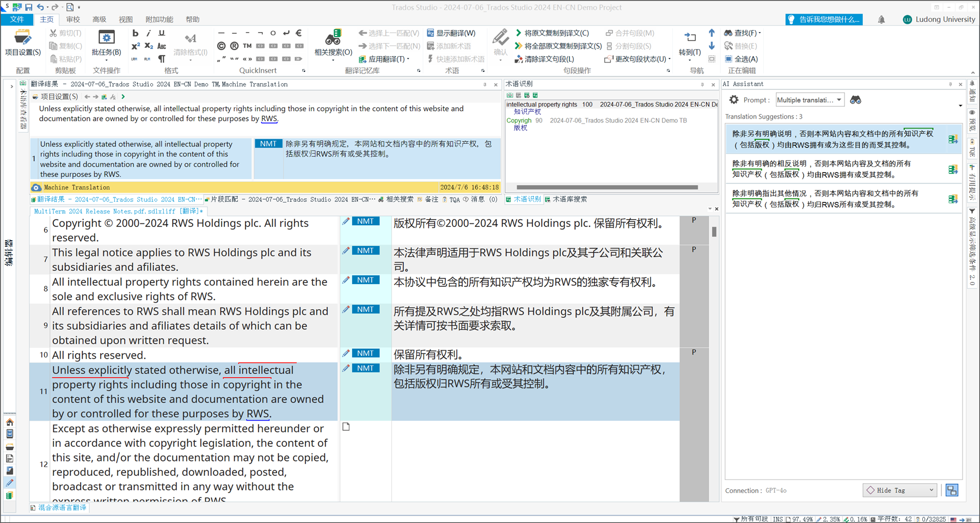
Task: Open the 帮助 Help tab
Action: 193,20
